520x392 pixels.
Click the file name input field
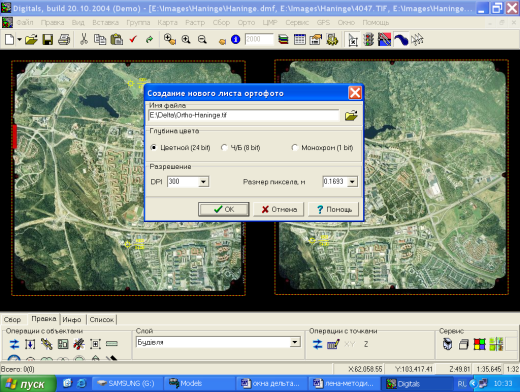[x=244, y=115]
